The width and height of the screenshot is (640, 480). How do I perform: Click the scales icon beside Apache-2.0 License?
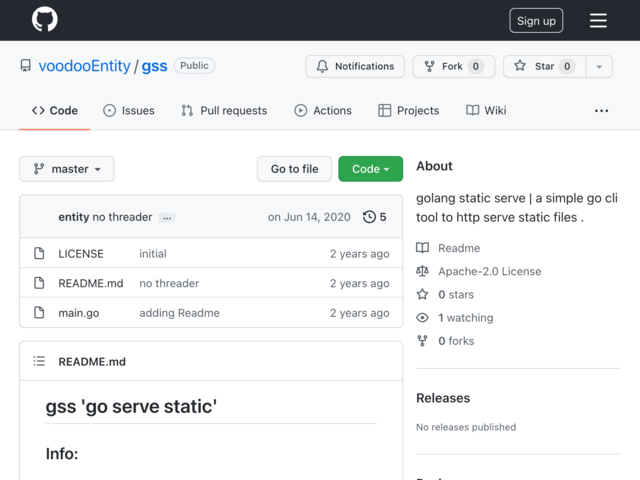point(422,271)
